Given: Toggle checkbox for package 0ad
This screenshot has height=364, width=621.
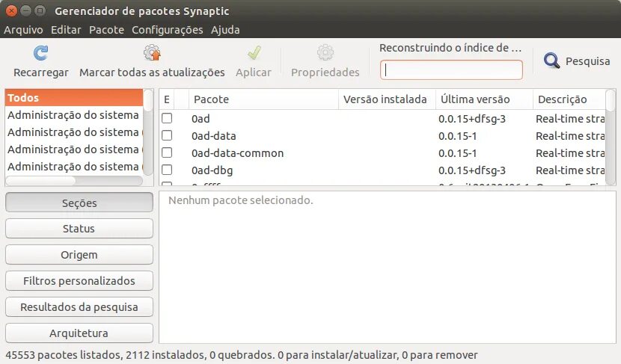Looking at the screenshot, I should (167, 118).
